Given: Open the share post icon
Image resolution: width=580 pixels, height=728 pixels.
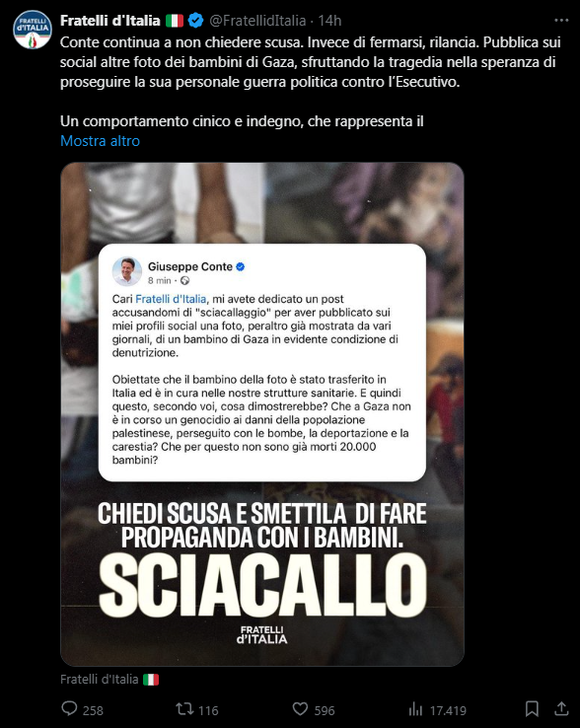Looking at the screenshot, I should coord(561,708).
